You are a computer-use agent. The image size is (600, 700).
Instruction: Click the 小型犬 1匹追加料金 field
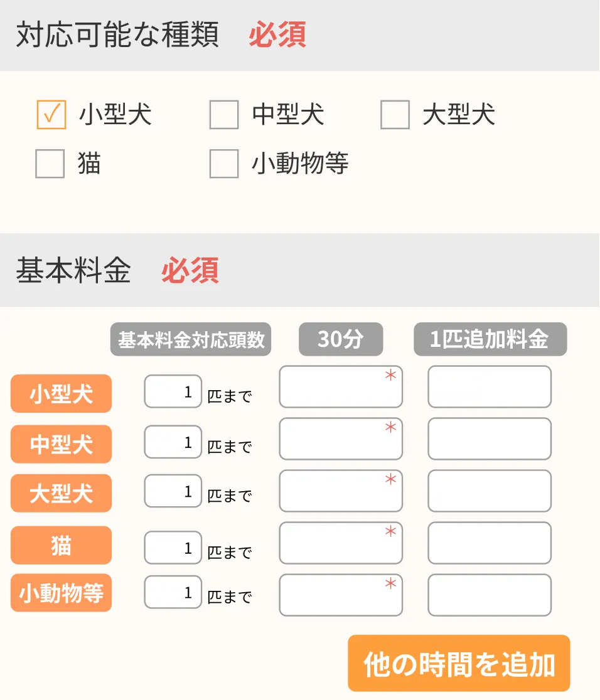490,387
